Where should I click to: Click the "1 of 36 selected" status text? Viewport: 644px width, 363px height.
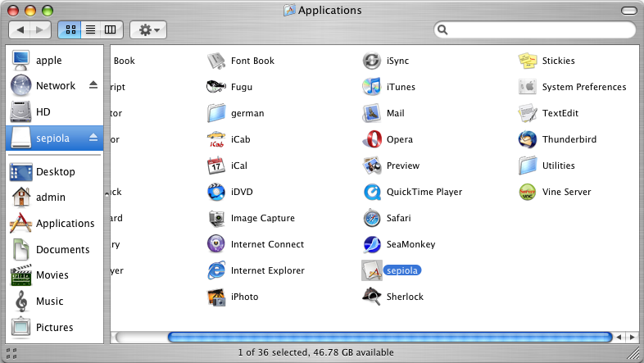(x=273, y=352)
